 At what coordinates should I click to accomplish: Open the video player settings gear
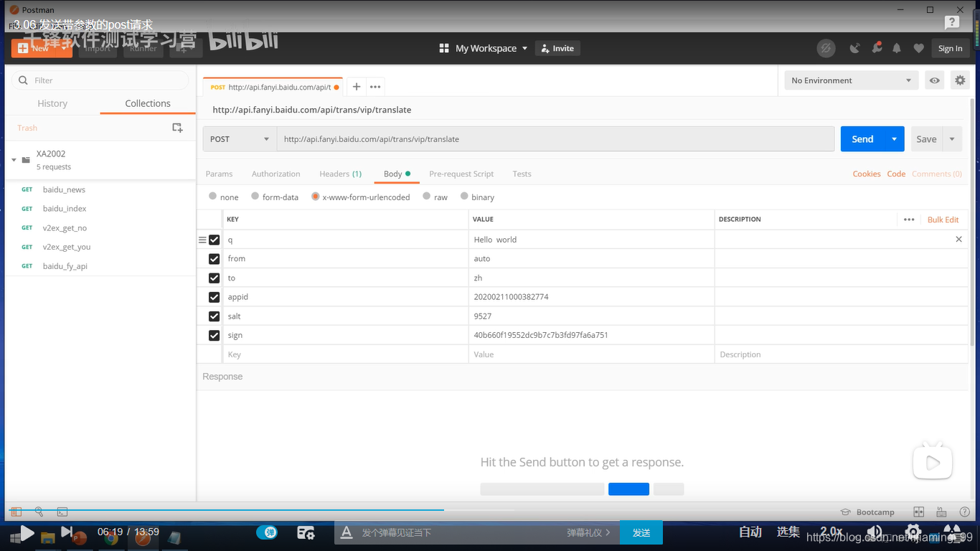coord(913,532)
